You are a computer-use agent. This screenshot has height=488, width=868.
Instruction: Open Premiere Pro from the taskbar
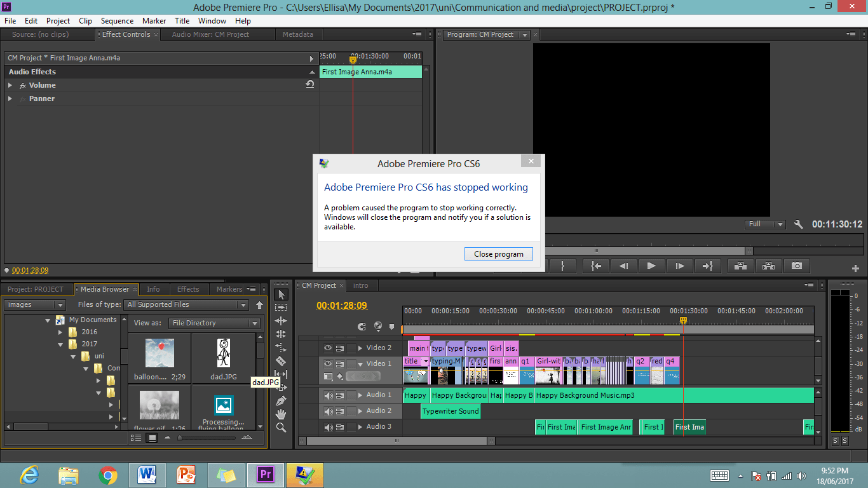265,475
